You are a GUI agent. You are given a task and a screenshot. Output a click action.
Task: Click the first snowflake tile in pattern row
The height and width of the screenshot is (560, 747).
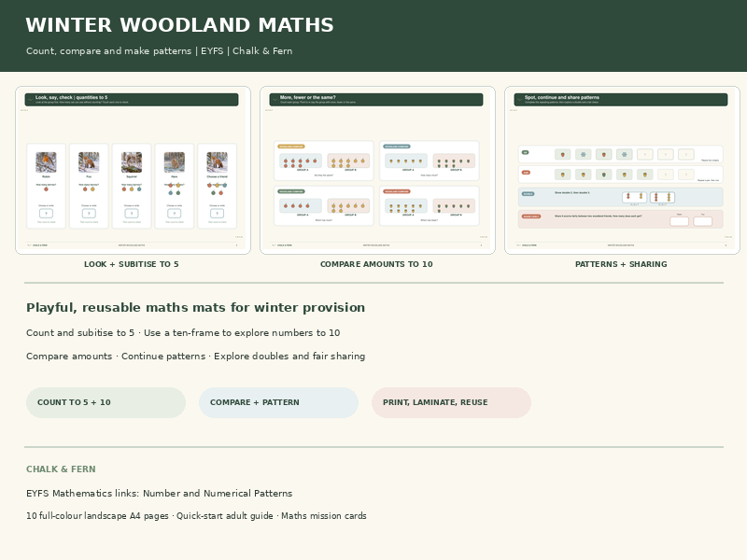tap(583, 154)
